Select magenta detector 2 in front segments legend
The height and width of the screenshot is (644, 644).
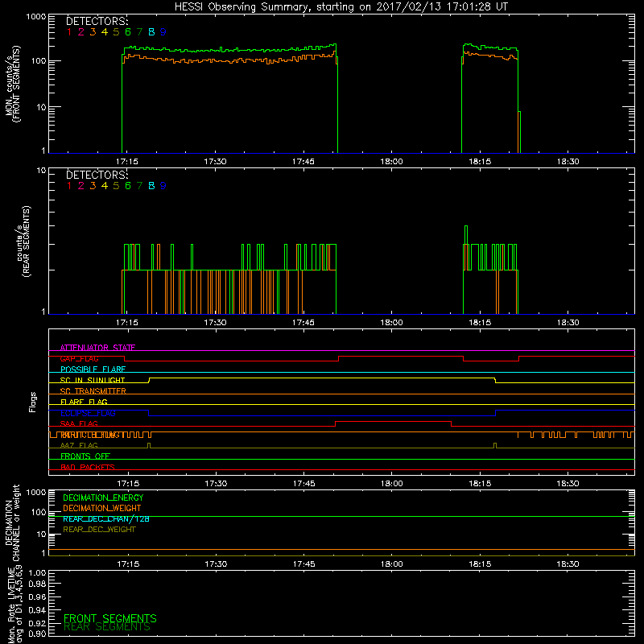click(x=81, y=32)
